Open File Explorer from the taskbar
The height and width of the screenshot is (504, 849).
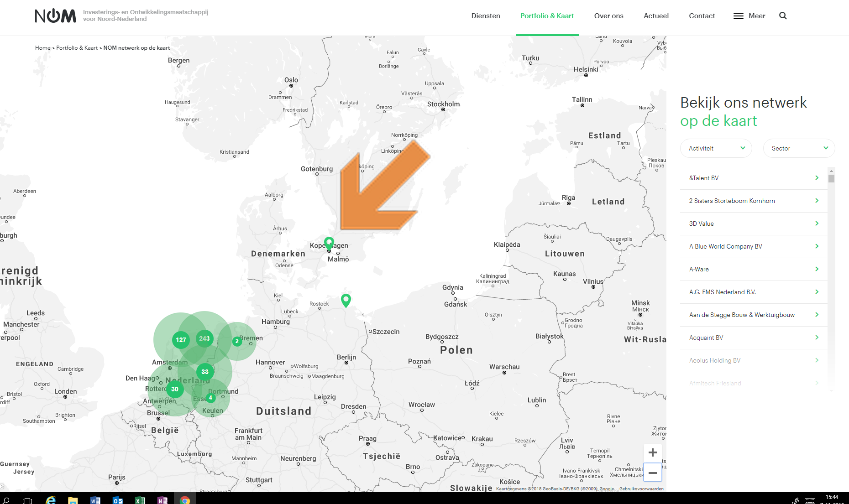point(73,500)
